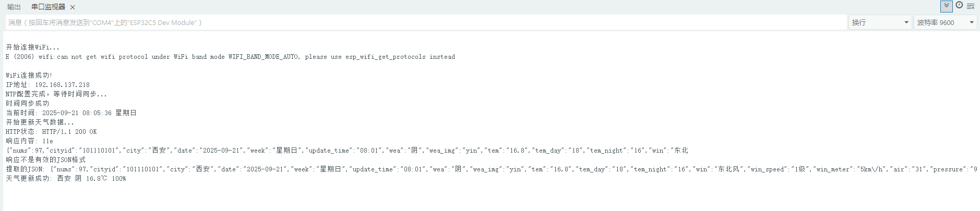The image size is (980, 211).
Task: Click the 开始连接WiFi log line
Action: click(32, 47)
